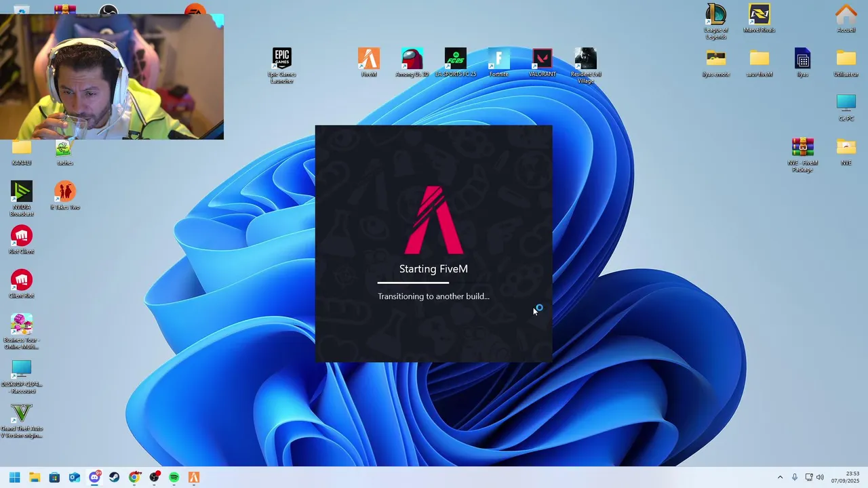Switch to Discord in the taskbar

click(94, 477)
